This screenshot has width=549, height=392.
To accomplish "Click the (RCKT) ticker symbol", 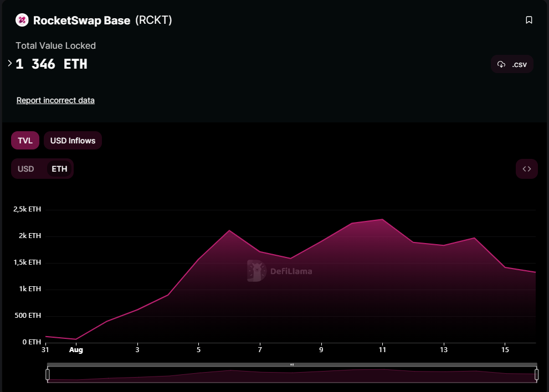I will (153, 20).
